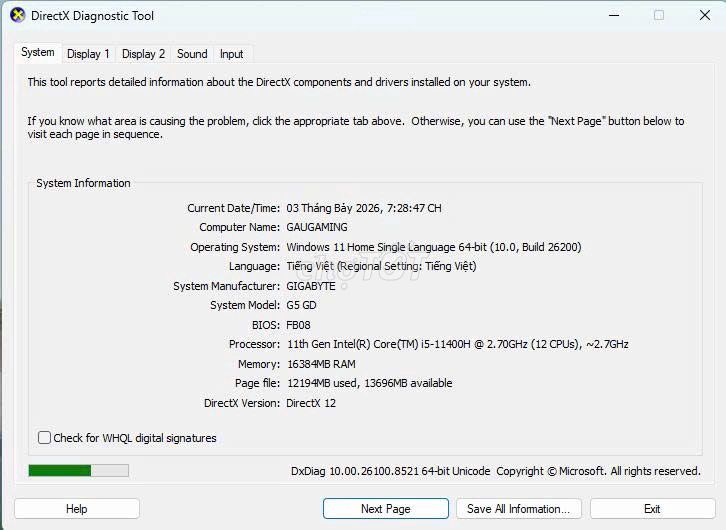Open the Display 1 tab
Image resolution: width=726 pixels, height=530 pixels.
pyautogui.click(x=88, y=54)
